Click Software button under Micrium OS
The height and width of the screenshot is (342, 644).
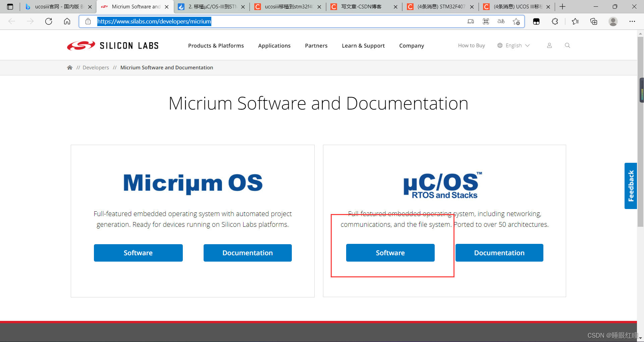138,253
